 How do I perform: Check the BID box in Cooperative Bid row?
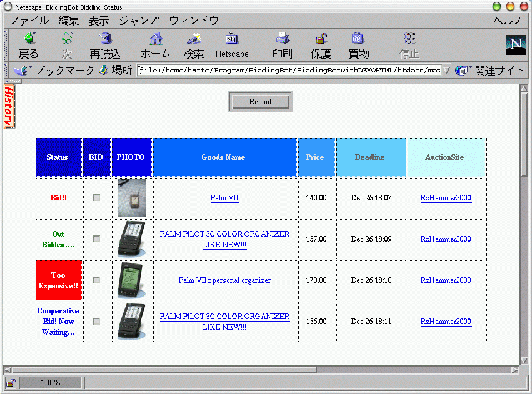click(97, 321)
